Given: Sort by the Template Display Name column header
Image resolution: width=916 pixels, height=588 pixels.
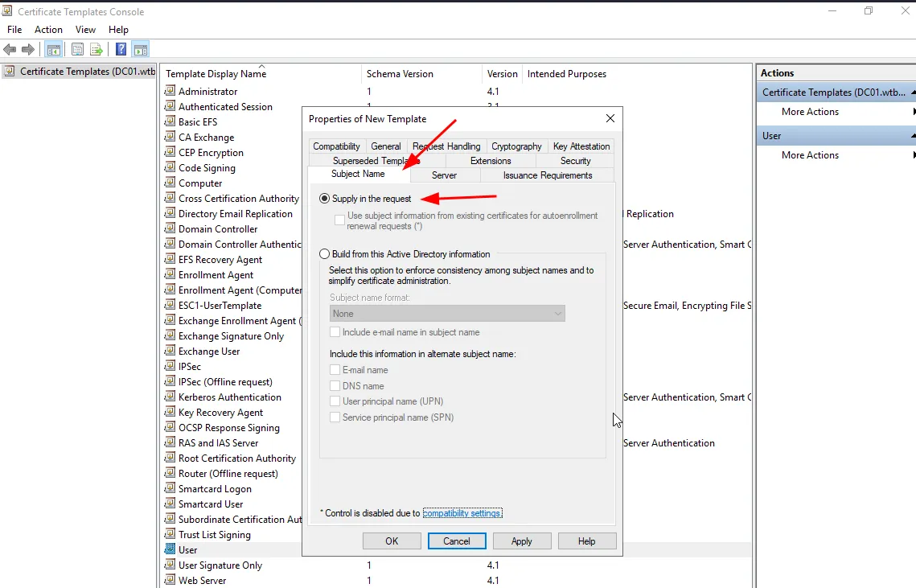Looking at the screenshot, I should tap(216, 74).
